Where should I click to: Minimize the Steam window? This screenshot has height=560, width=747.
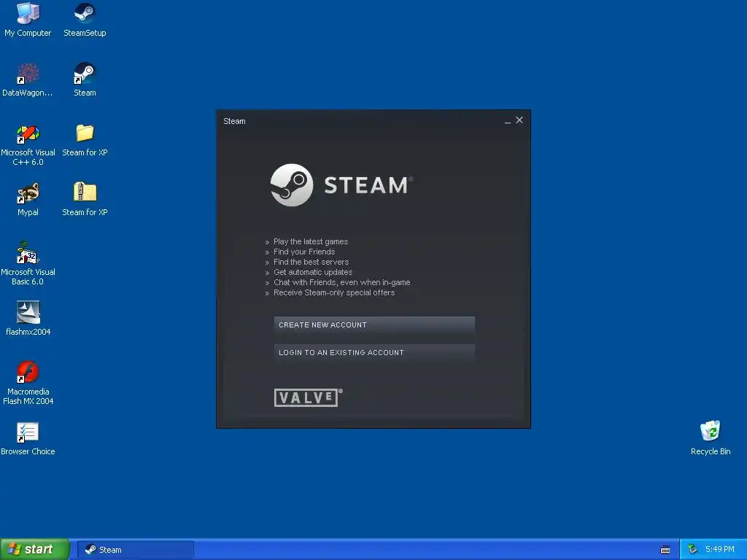tap(508, 121)
